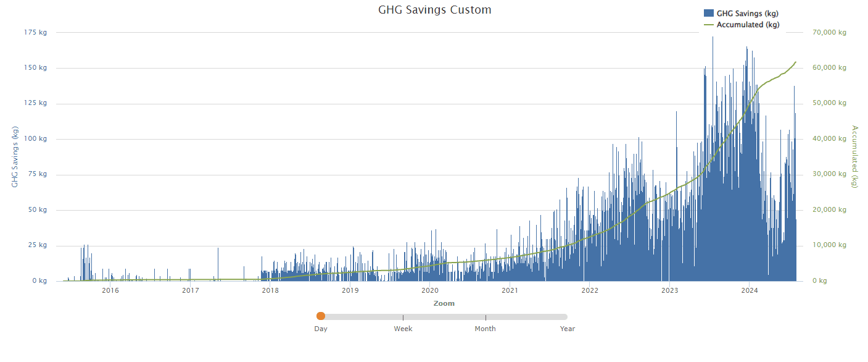The height and width of the screenshot is (362, 868).
Task: Click the Month label under the zoom bar
Action: (486, 329)
